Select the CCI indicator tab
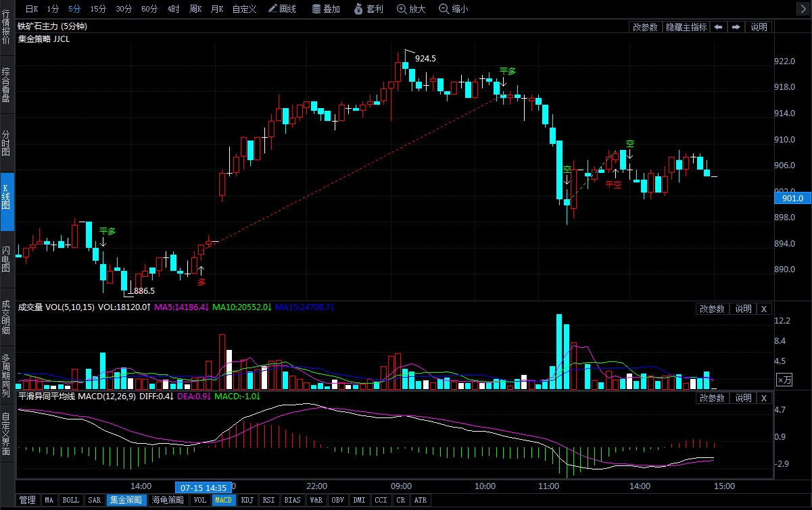Image resolution: width=812 pixels, height=510 pixels. click(x=381, y=501)
